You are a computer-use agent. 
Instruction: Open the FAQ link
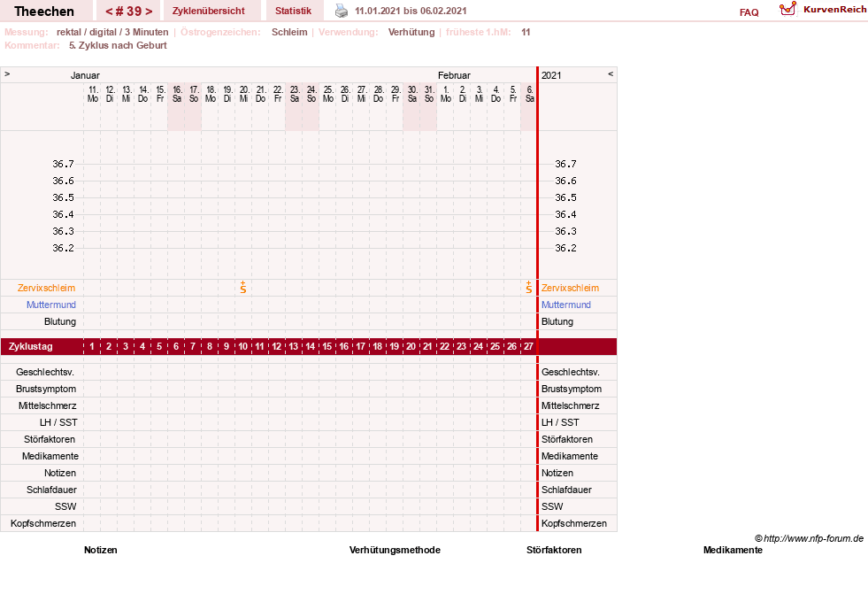[749, 12]
